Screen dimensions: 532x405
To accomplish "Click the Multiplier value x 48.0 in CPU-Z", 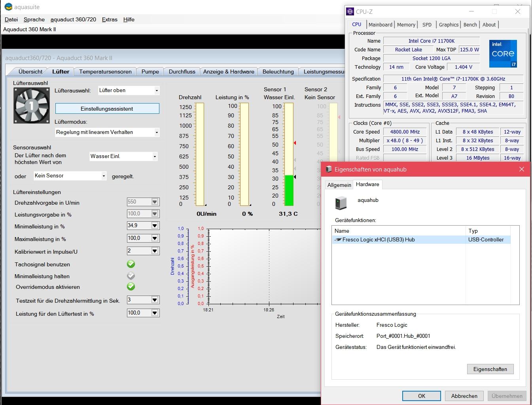I will [x=405, y=141].
